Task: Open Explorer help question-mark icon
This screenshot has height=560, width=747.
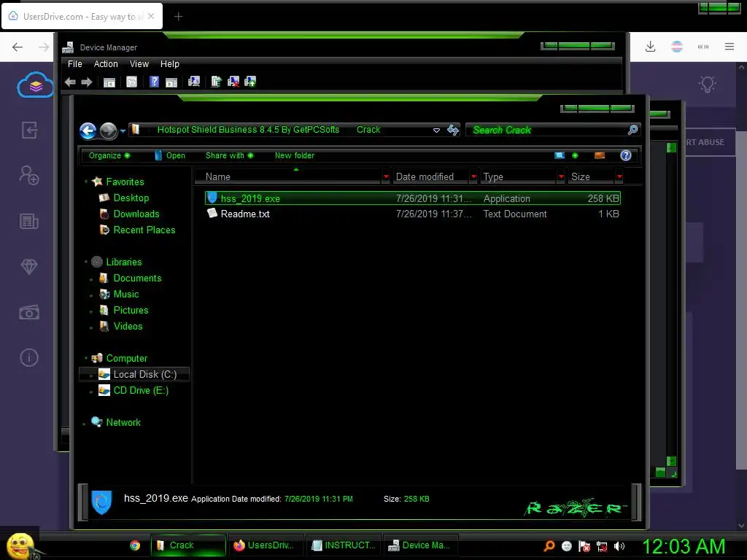Action: point(625,155)
